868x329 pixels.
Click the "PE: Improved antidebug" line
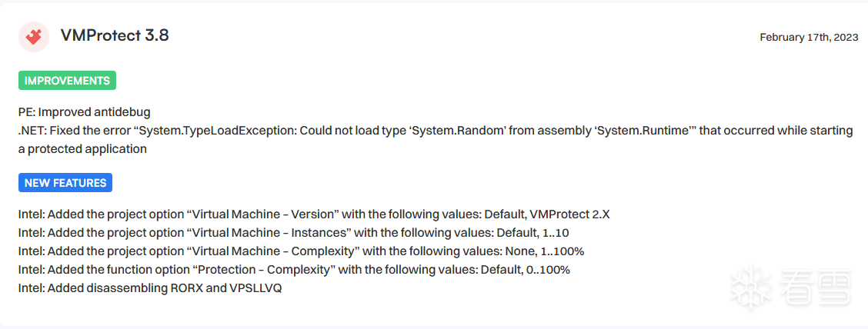click(85, 112)
